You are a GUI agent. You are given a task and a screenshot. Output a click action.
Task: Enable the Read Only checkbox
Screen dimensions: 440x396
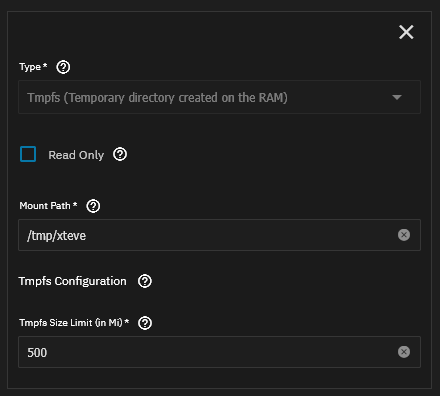pyautogui.click(x=28, y=154)
